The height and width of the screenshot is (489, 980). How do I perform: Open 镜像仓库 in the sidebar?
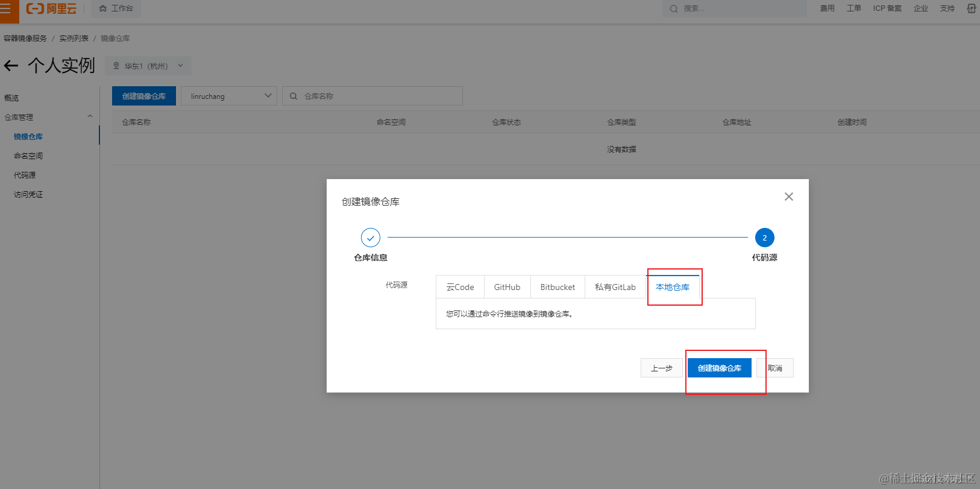click(x=28, y=137)
